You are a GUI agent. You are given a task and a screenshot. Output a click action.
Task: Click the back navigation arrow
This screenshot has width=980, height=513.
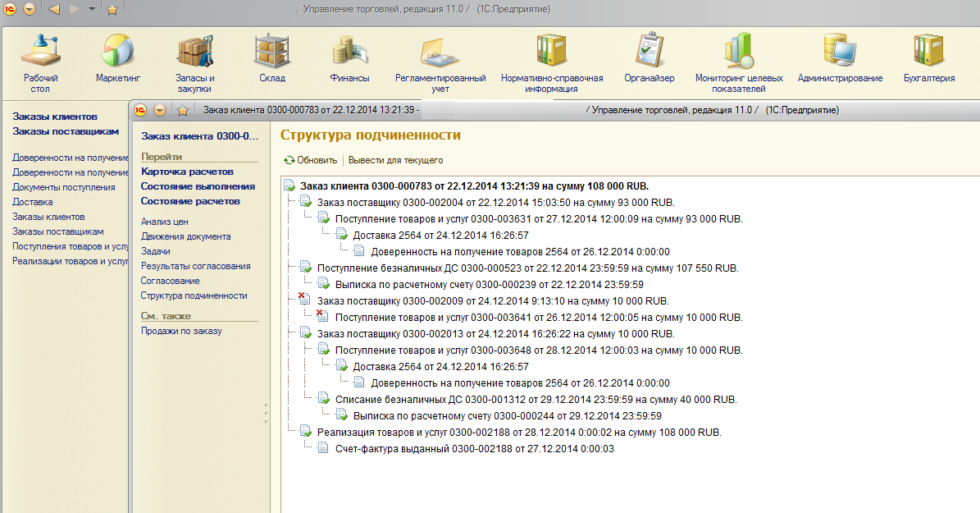tap(54, 10)
